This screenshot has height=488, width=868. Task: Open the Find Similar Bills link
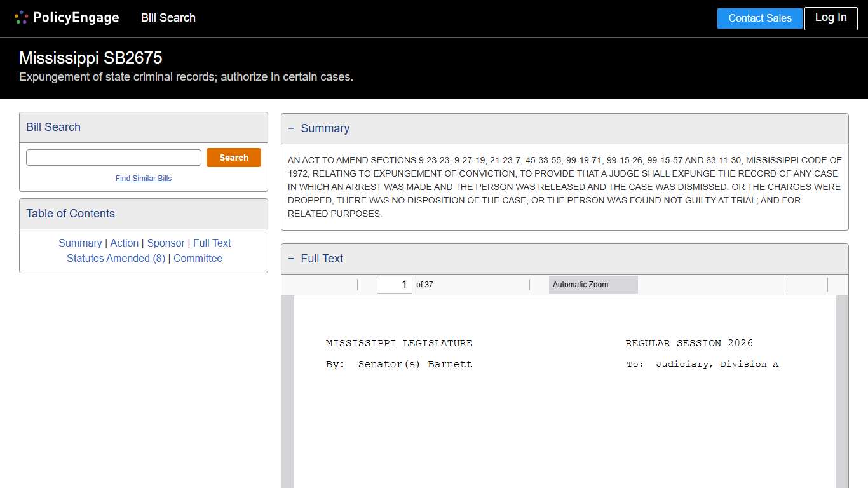(x=144, y=179)
